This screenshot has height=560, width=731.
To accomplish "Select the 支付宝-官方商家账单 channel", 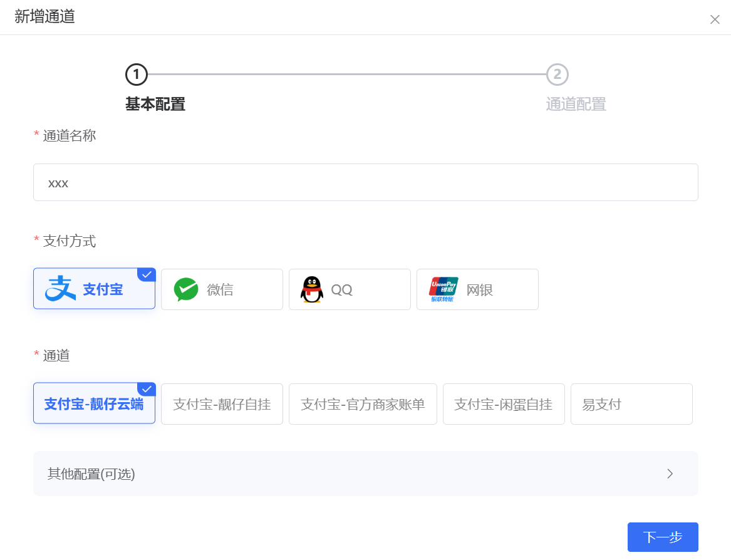I will point(363,404).
